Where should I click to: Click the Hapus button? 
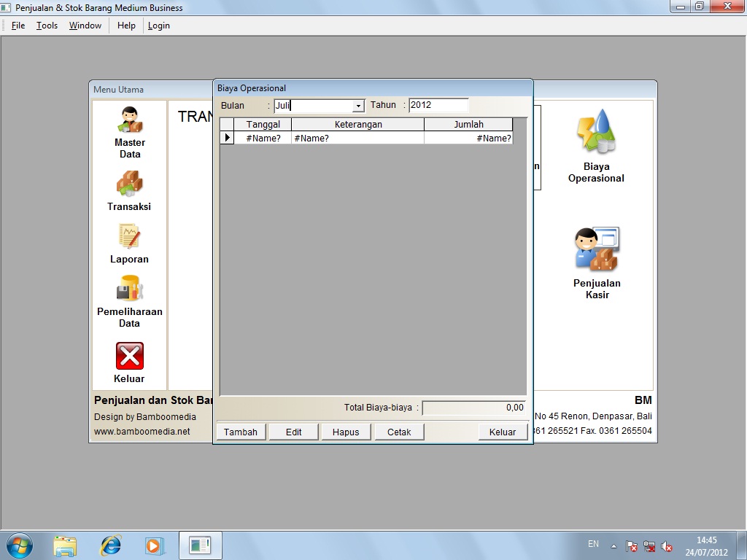pyautogui.click(x=346, y=432)
